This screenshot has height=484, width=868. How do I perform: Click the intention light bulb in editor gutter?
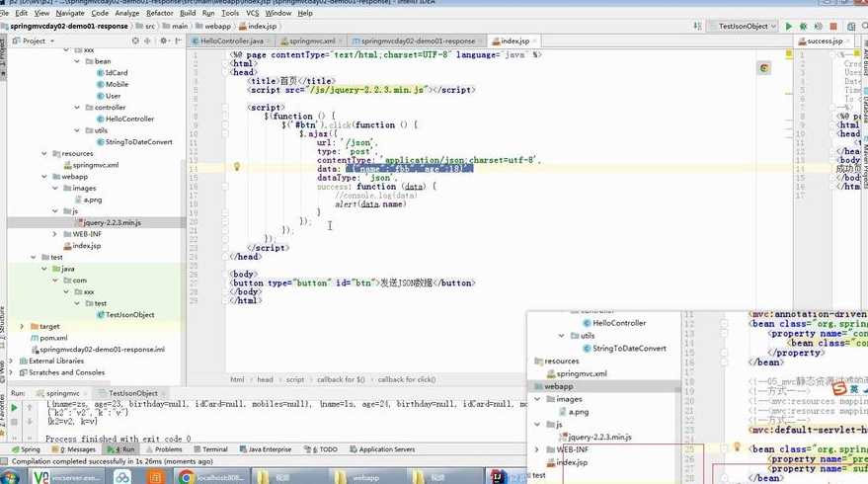coord(236,167)
